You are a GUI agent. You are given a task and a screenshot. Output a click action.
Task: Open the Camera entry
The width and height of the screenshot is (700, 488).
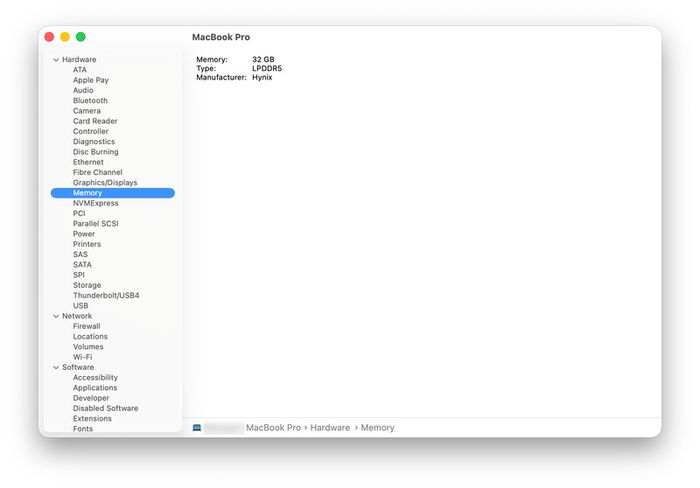tap(87, 111)
